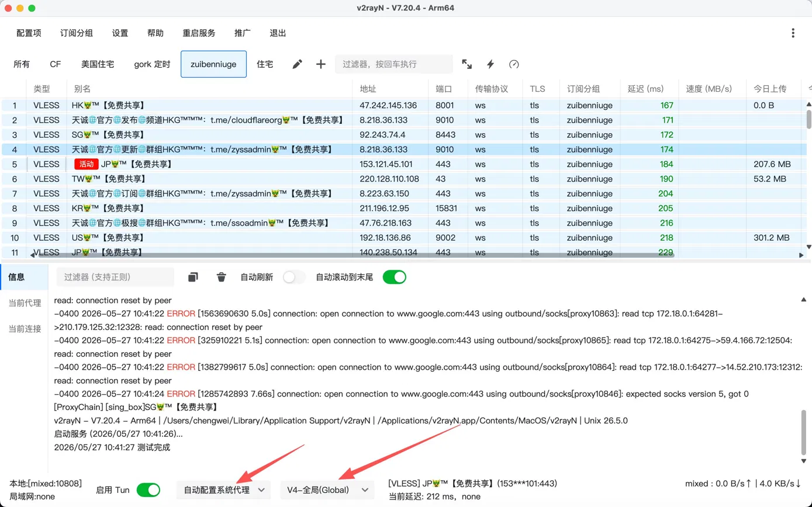Click the log panel scroll-up arrow
The image size is (812, 507).
805,300
